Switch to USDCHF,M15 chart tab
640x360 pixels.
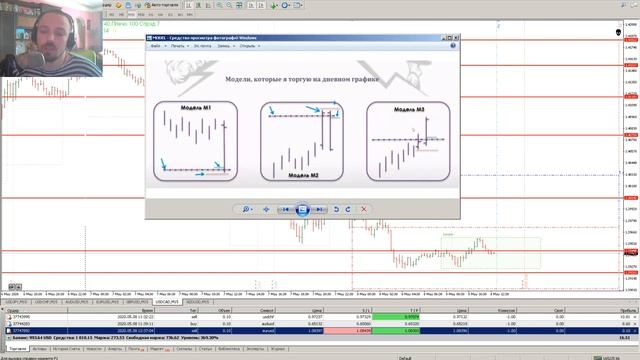click(x=46, y=302)
